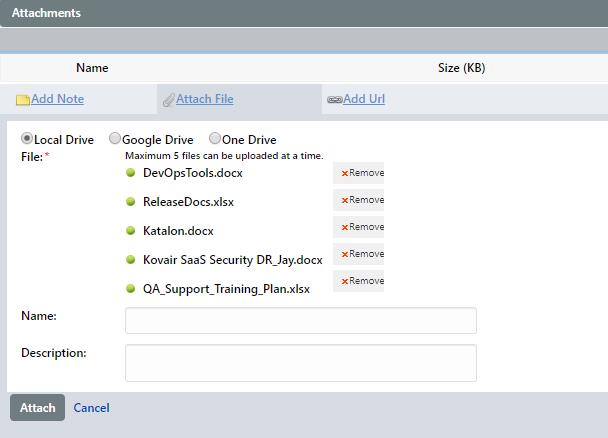
Task: Click inside the Description text box
Action: (300, 362)
